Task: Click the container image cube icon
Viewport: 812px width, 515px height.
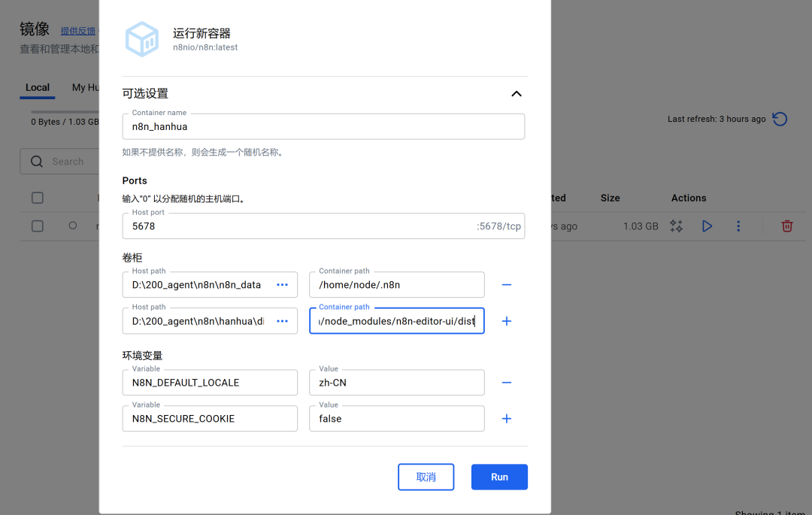Action: click(142, 39)
